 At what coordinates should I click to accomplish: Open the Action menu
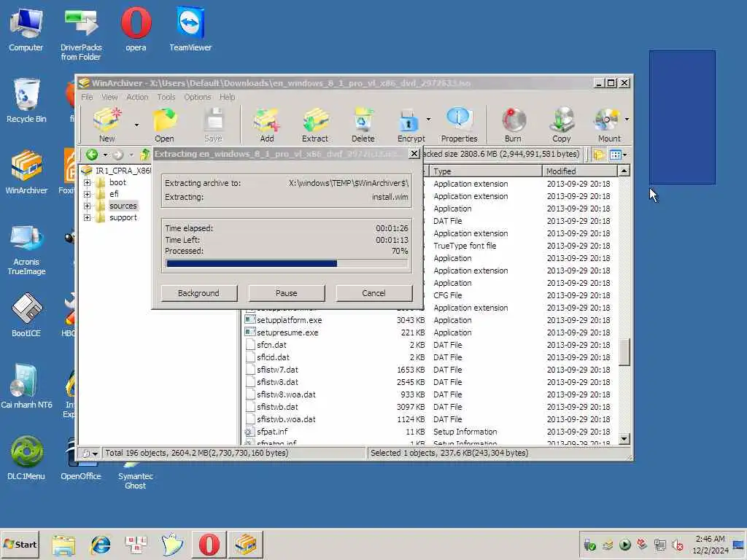tap(137, 97)
